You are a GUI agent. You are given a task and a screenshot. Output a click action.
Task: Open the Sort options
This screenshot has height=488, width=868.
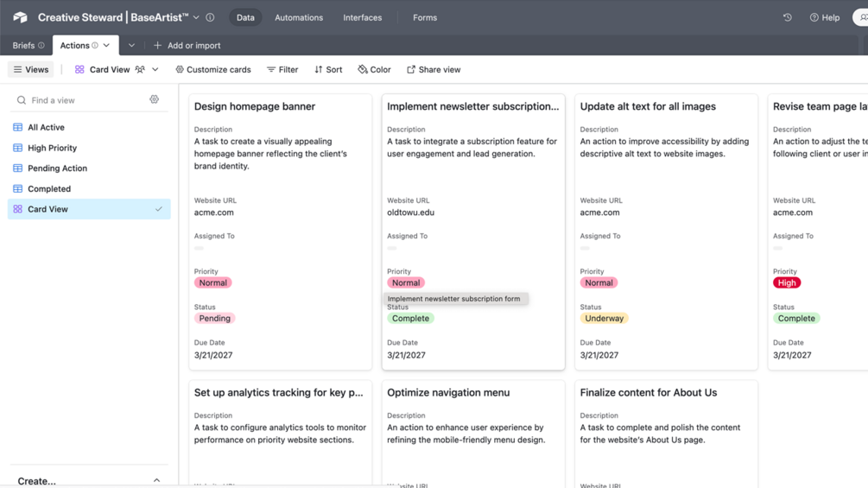(x=328, y=69)
